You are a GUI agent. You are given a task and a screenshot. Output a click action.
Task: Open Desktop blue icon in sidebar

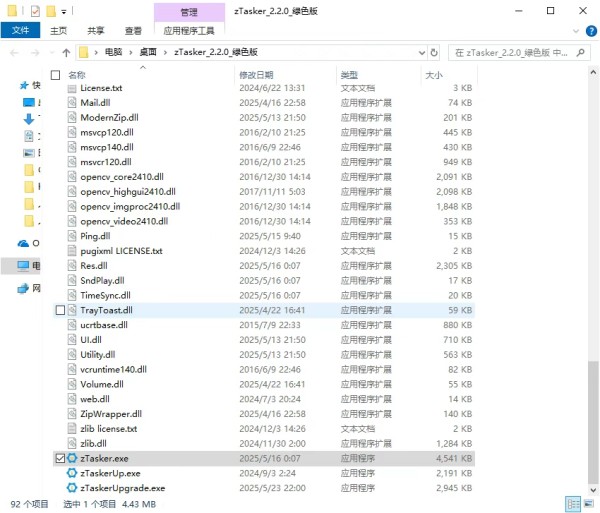point(29,103)
